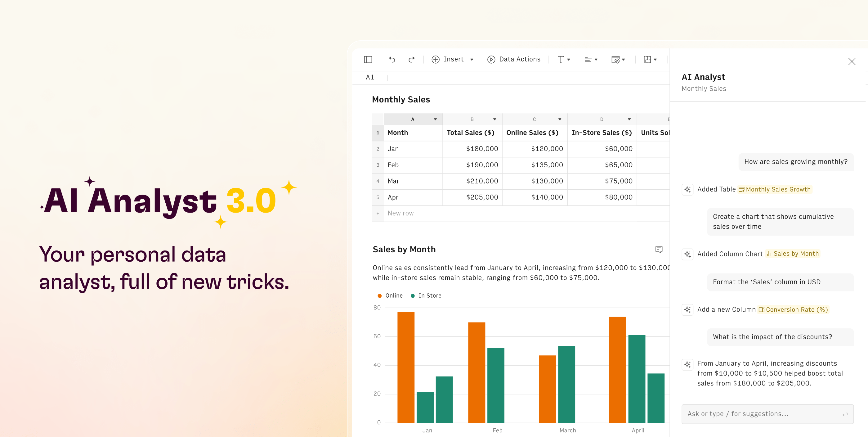Open the Sales by Month chart link
This screenshot has height=437, width=868.
[x=793, y=254]
